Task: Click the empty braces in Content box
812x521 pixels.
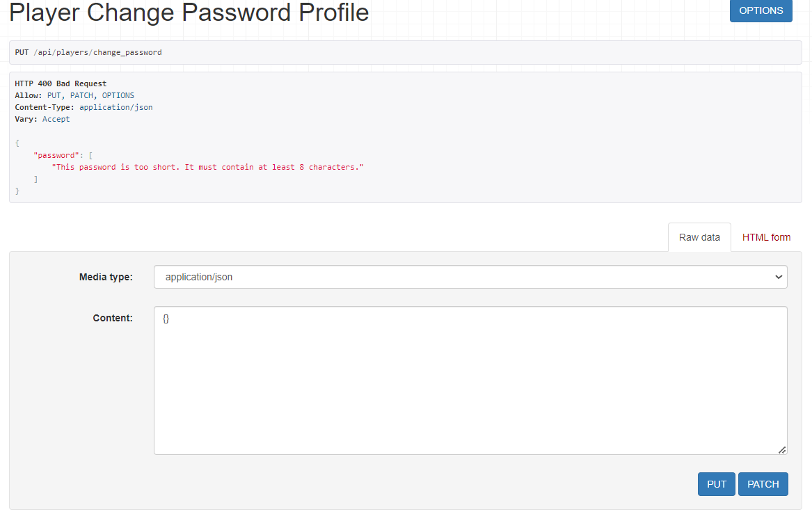Action: coord(166,318)
